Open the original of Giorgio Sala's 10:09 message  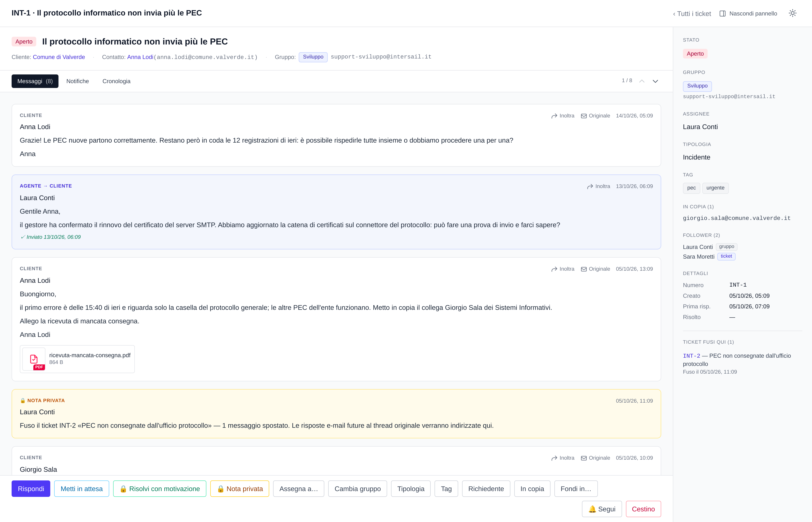(x=595, y=458)
